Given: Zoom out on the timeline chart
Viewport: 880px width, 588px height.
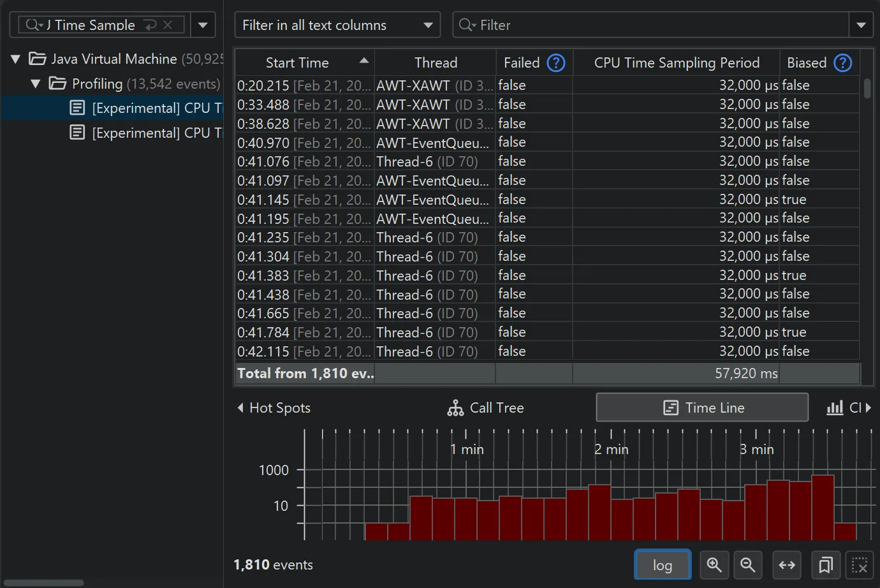Looking at the screenshot, I should (748, 565).
